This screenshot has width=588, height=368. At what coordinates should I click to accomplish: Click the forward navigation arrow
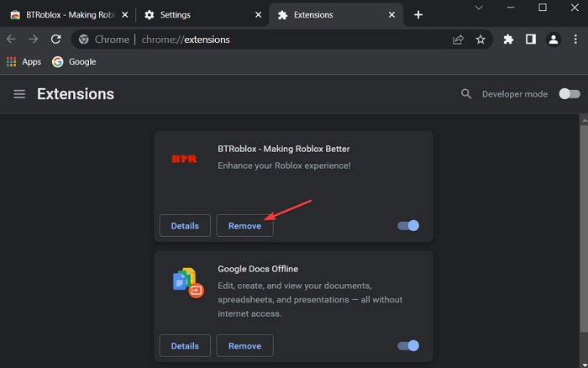click(34, 39)
